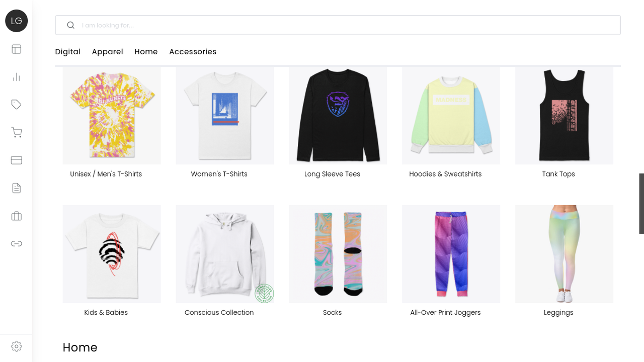The height and width of the screenshot is (362, 644).
Task: Select the Leggings product thumbnail
Action: tap(564, 254)
